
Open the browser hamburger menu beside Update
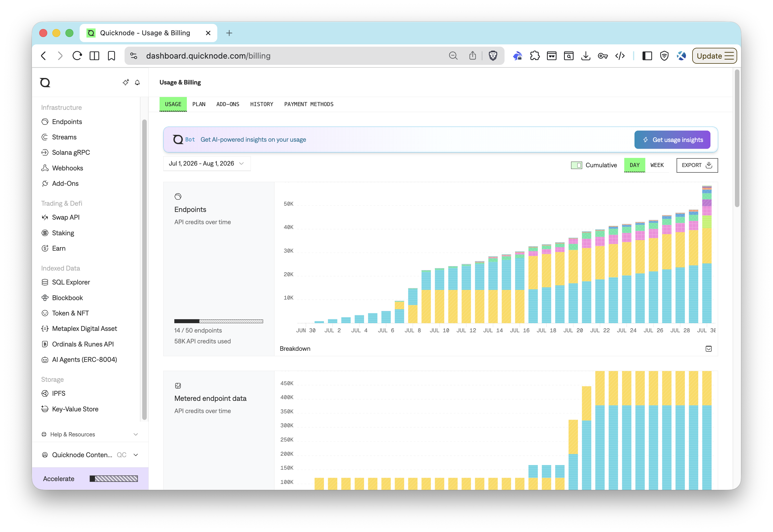[729, 56]
